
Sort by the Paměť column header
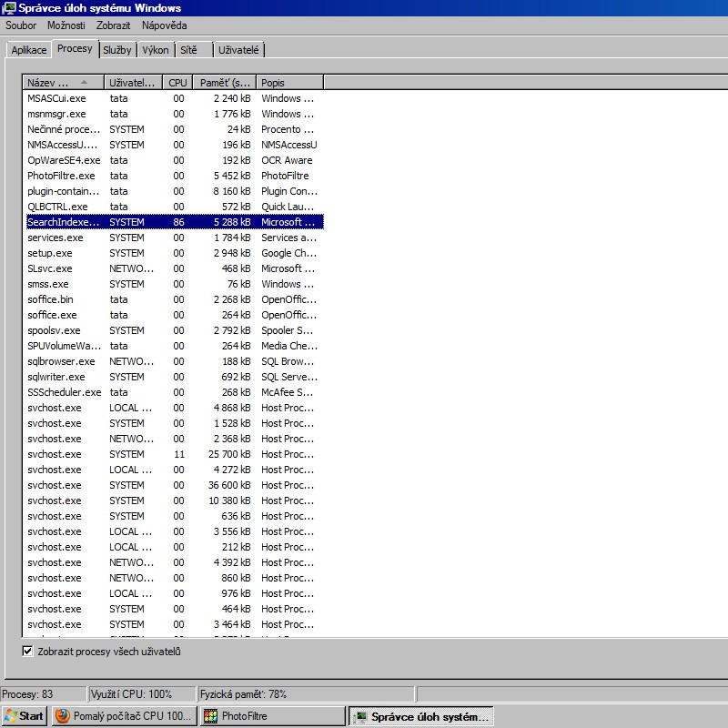click(x=225, y=83)
